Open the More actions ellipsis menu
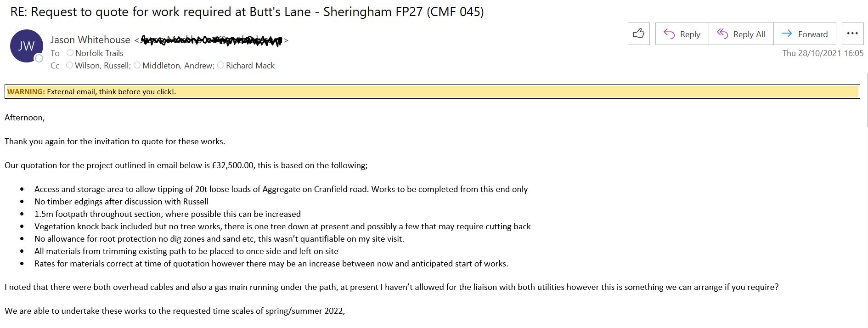 click(x=852, y=34)
